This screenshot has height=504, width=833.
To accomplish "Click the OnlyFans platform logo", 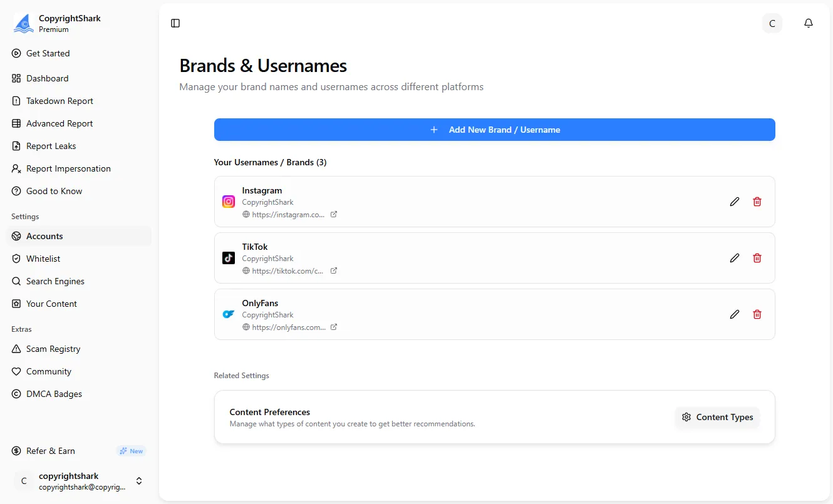I will (x=228, y=314).
